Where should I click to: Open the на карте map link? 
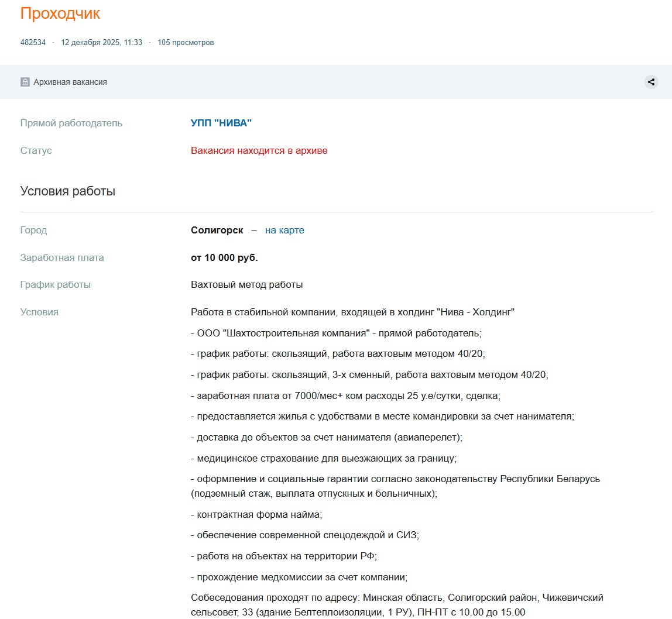[x=284, y=230]
